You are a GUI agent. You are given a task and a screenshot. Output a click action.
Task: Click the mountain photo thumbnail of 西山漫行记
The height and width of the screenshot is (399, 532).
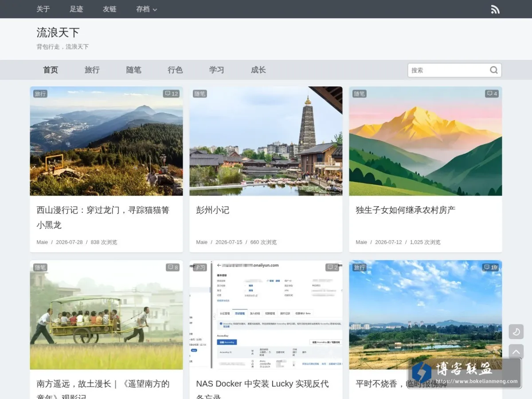pyautogui.click(x=106, y=141)
